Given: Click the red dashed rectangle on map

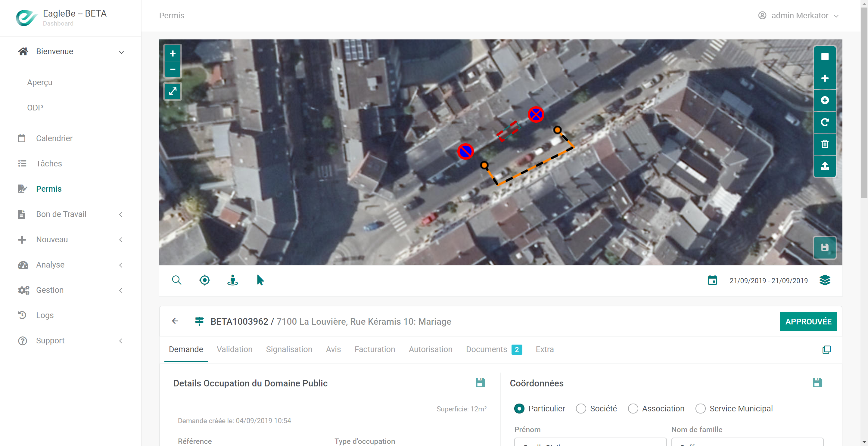Looking at the screenshot, I should (509, 131).
